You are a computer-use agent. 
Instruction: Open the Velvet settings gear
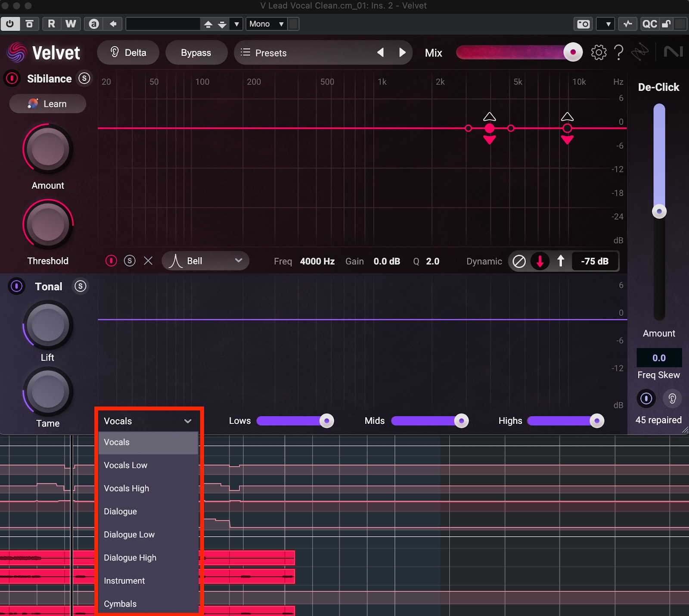coord(599,53)
